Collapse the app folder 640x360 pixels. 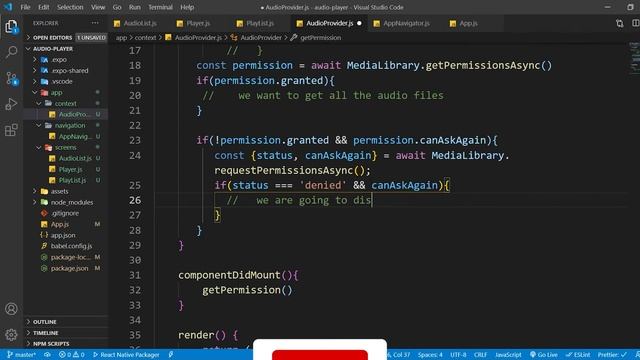pyautogui.click(x=56, y=93)
